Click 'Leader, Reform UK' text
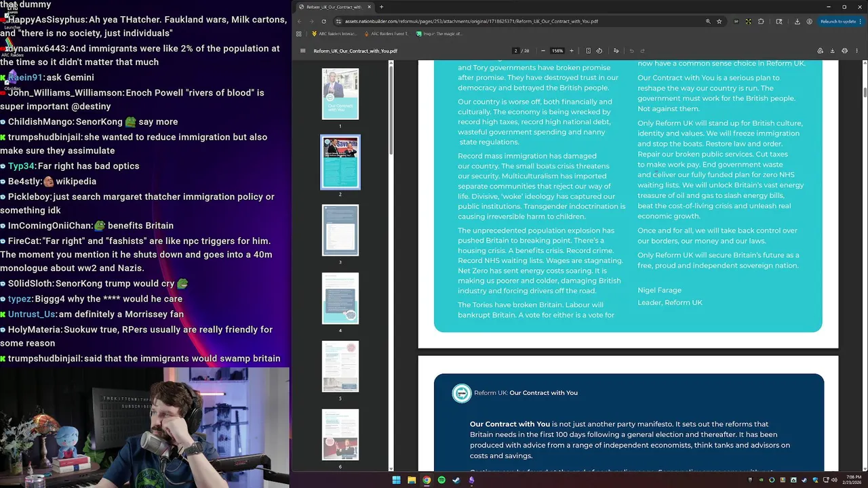This screenshot has height=488, width=868. (x=670, y=302)
